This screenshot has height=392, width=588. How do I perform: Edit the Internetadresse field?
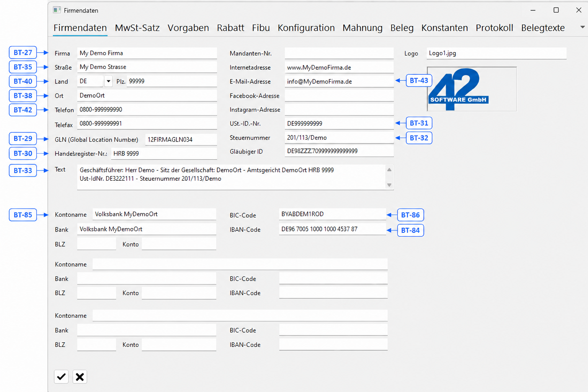click(x=339, y=67)
